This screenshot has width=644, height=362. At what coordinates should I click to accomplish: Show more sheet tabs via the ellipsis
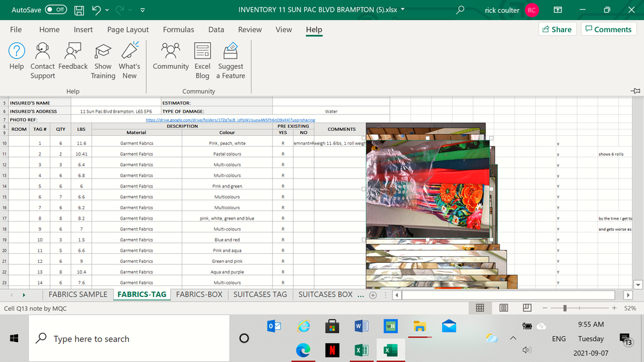(360, 295)
